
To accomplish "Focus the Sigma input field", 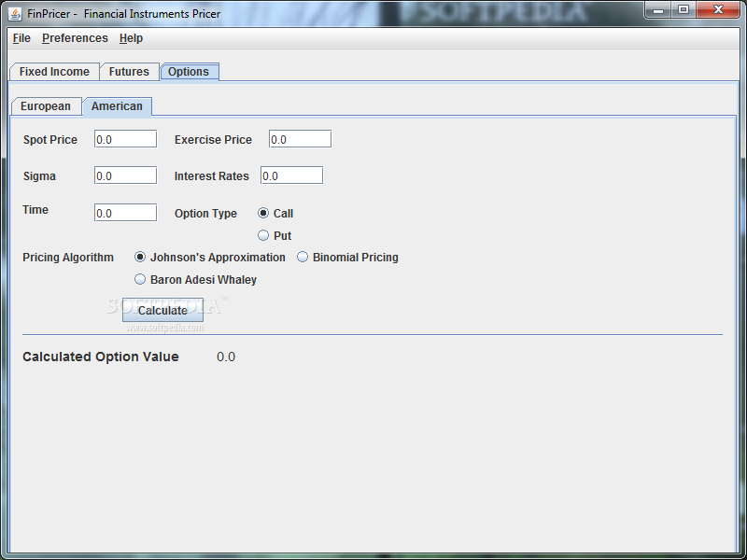I will pos(125,175).
